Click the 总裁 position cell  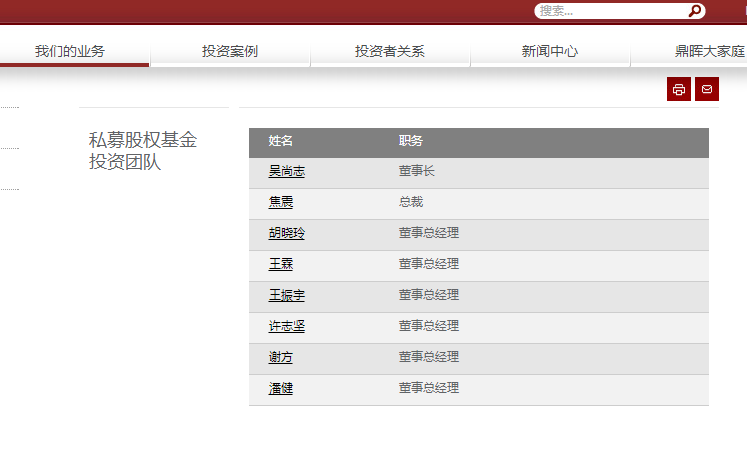click(x=411, y=202)
